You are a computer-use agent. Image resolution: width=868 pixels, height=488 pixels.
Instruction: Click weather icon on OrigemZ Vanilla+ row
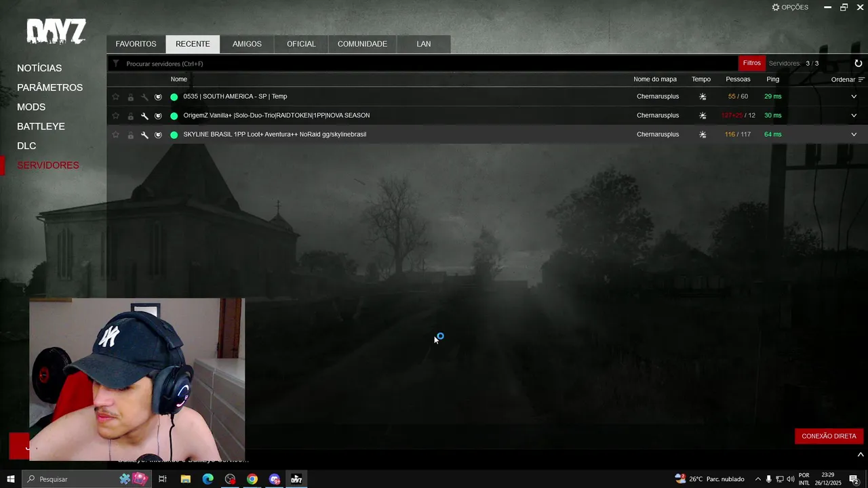click(703, 116)
